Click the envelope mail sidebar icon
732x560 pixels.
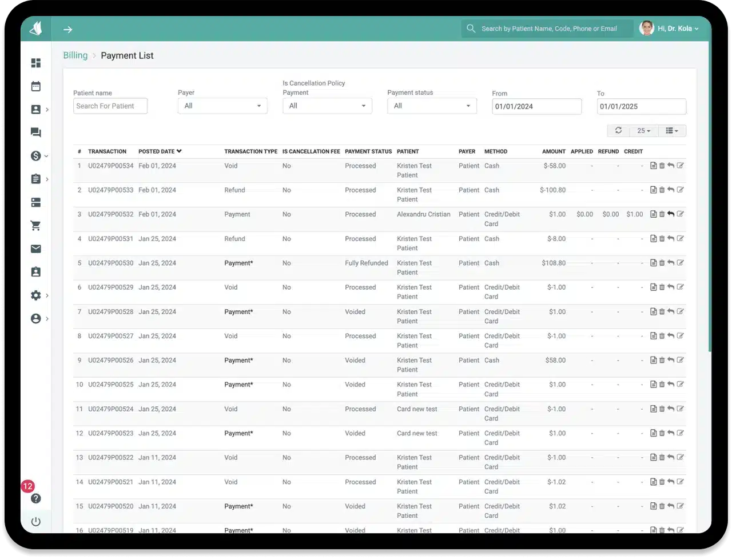click(x=36, y=249)
